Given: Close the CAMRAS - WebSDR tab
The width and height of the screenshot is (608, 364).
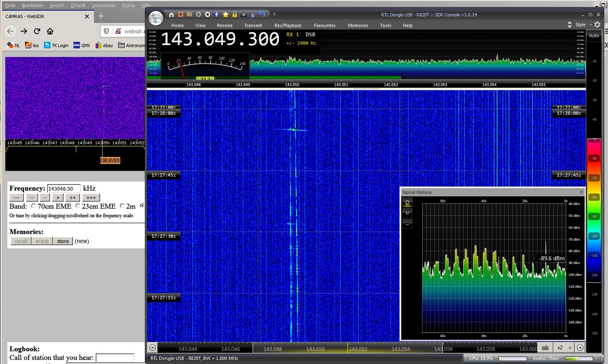Looking at the screenshot, I should [x=87, y=16].
